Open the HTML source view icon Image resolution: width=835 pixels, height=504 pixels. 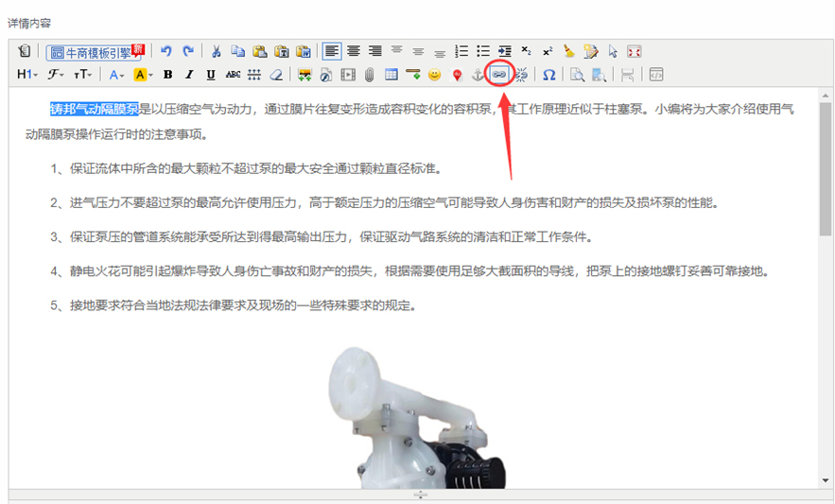(x=24, y=51)
